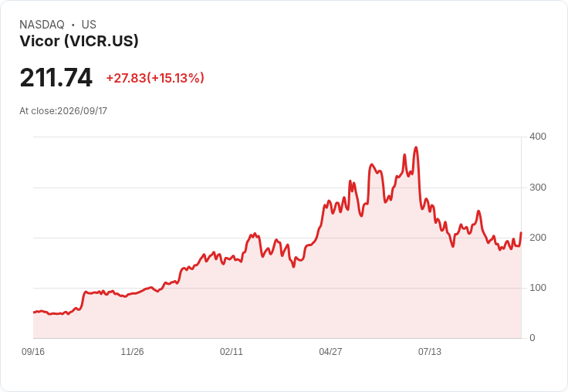Select the 11/26 date axis label

tap(132, 351)
